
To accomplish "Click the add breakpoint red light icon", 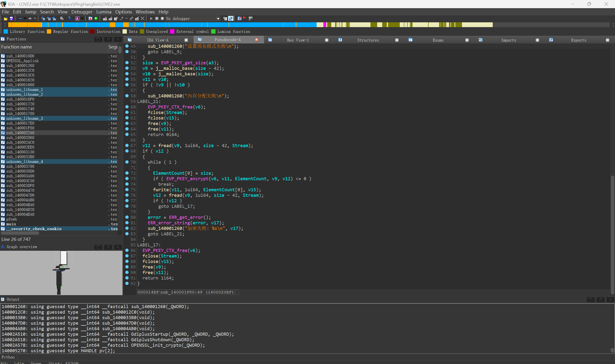I will (245, 19).
